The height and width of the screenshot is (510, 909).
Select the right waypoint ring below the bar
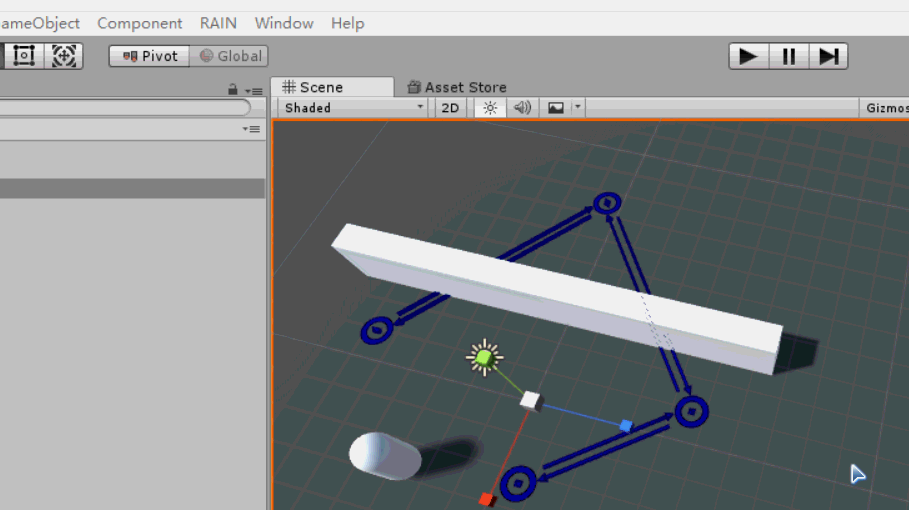point(691,411)
